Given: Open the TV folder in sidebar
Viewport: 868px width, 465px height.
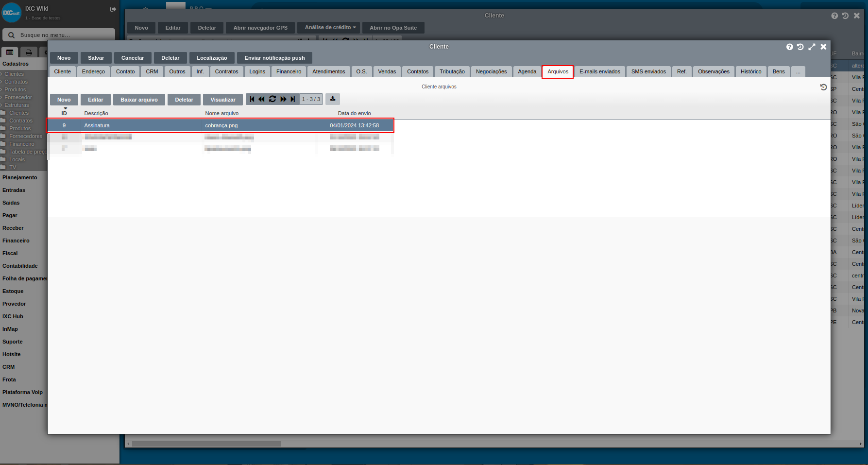Looking at the screenshot, I should pos(13,167).
